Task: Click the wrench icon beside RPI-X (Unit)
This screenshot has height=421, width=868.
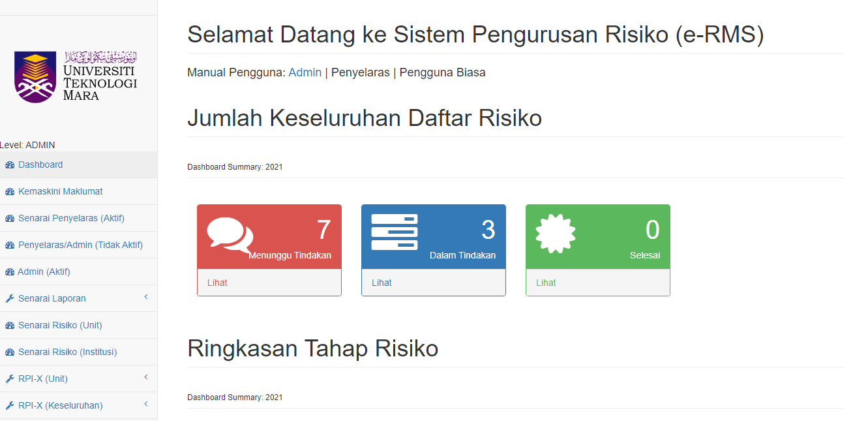Action: (x=10, y=379)
